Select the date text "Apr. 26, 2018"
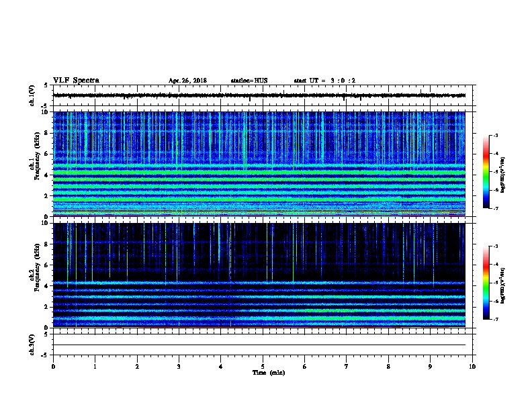 [x=187, y=81]
